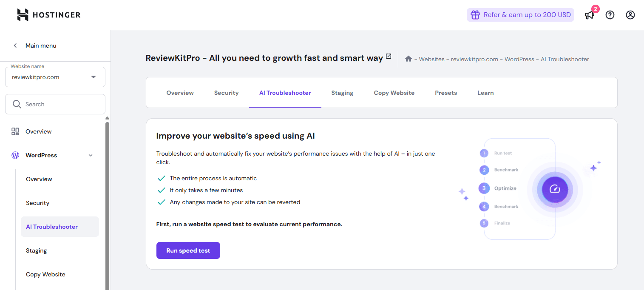Click the home icon in the breadcrumb
The width and height of the screenshot is (644, 290).
click(x=409, y=59)
